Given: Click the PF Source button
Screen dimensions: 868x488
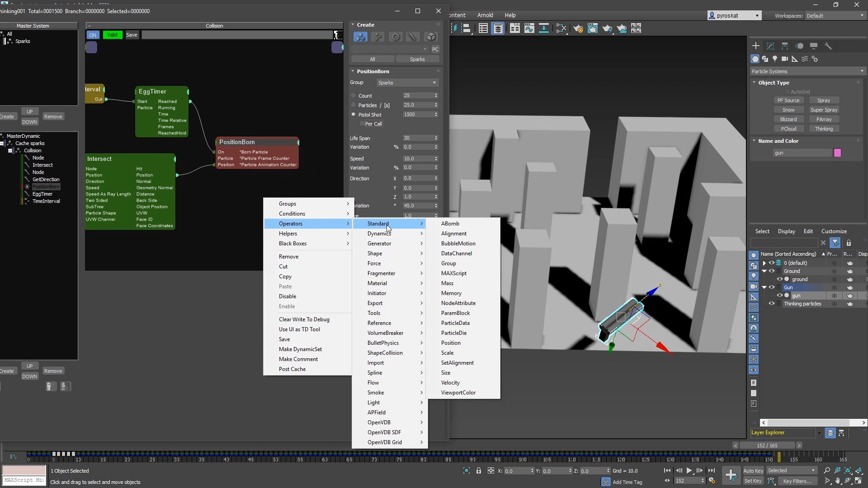Looking at the screenshot, I should click(788, 100).
